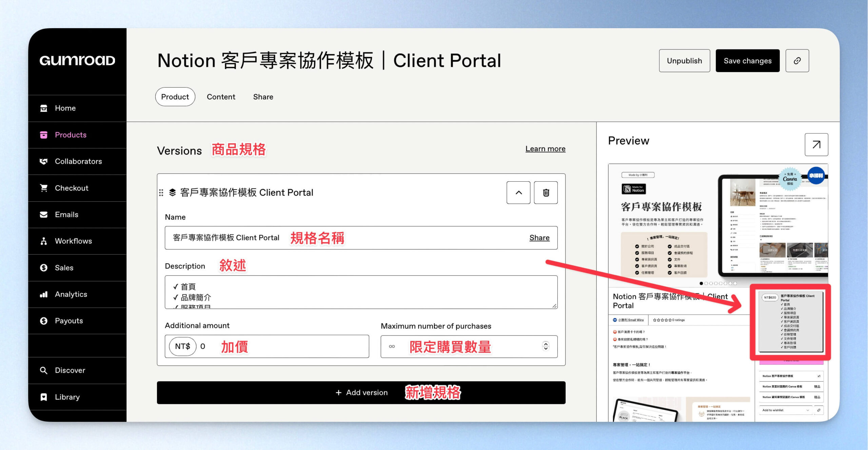Click the Collaborators handshake icon
The width and height of the screenshot is (868, 450).
44,161
